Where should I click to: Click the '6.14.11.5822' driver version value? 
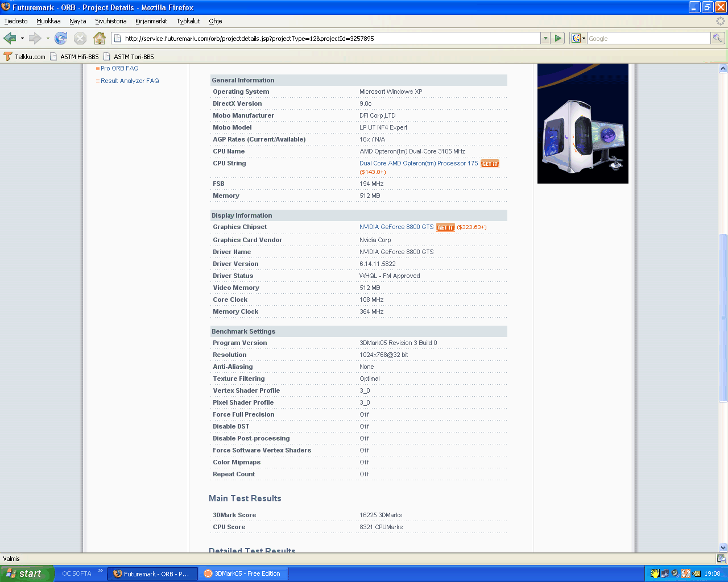click(x=378, y=264)
